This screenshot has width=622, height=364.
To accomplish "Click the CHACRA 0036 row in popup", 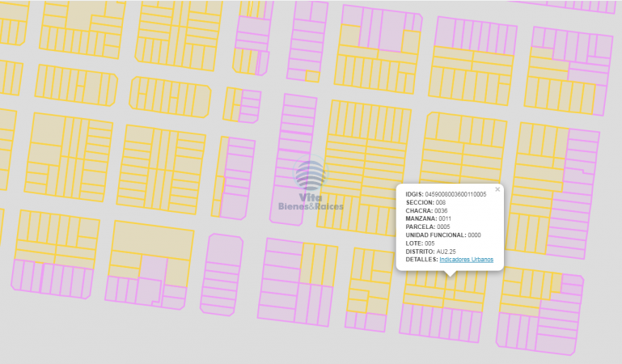I will pos(426,210).
